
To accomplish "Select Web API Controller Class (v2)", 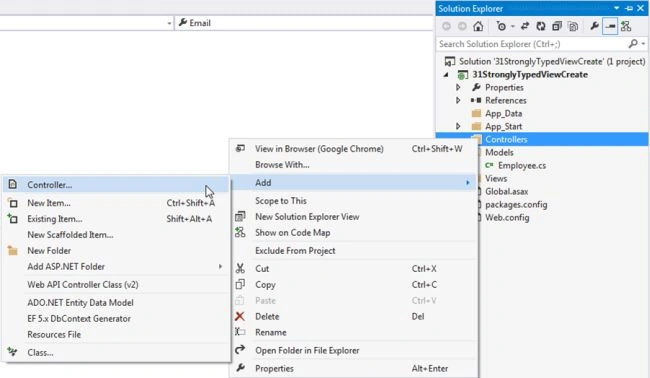I will coord(116,285).
